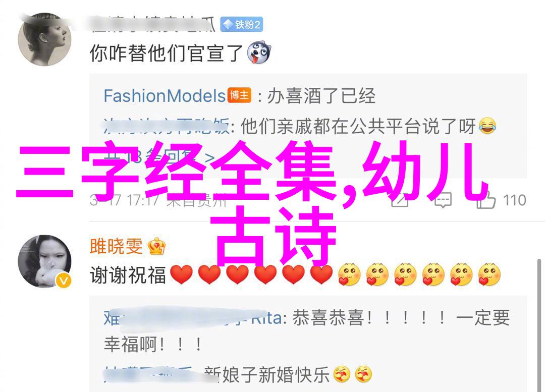Tap the reply 新娘子新婚快乐

[267, 375]
